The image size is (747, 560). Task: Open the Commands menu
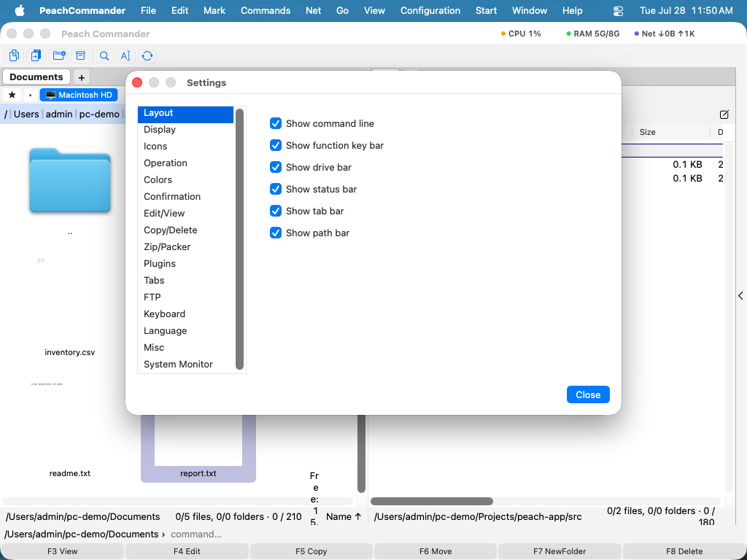(x=266, y=10)
